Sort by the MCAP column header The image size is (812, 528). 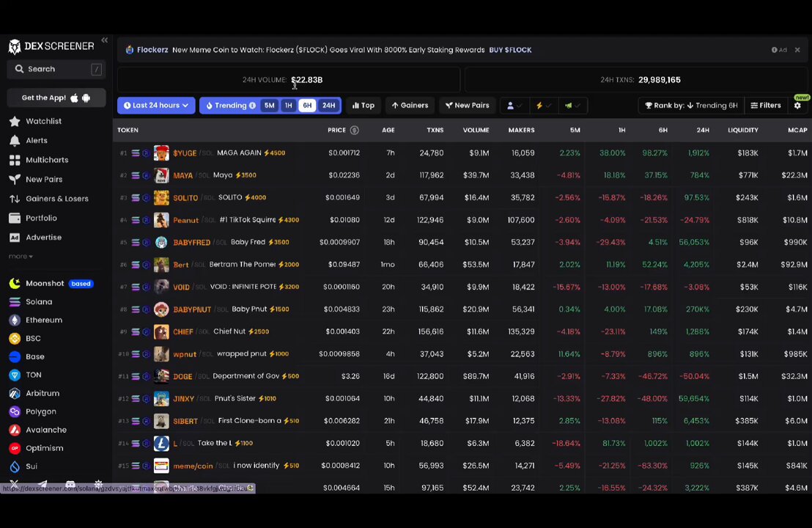point(797,131)
